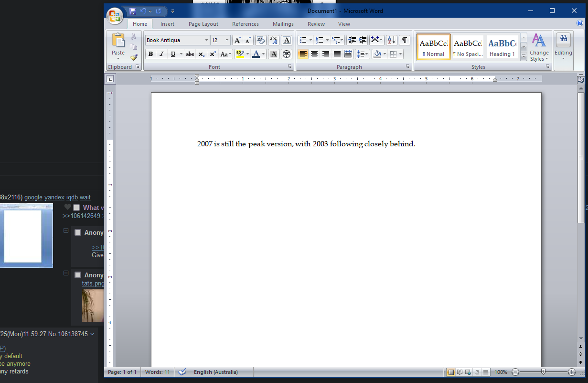Click the yandex link in browser window
588x383 pixels.
coord(54,197)
